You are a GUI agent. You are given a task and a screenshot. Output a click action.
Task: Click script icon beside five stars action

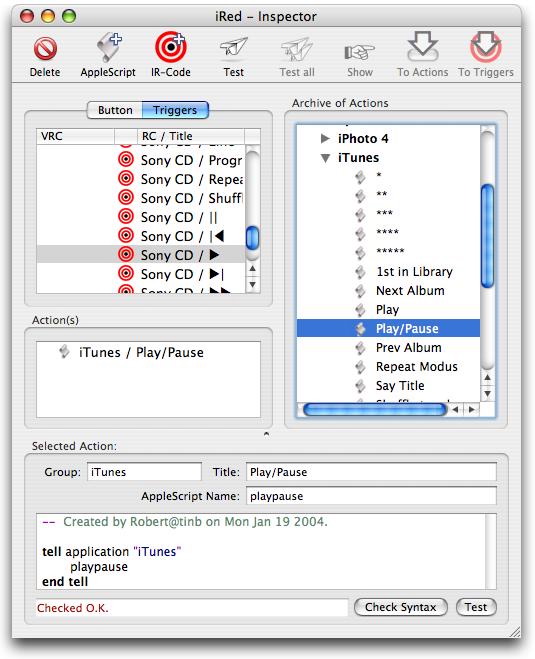[x=360, y=253]
